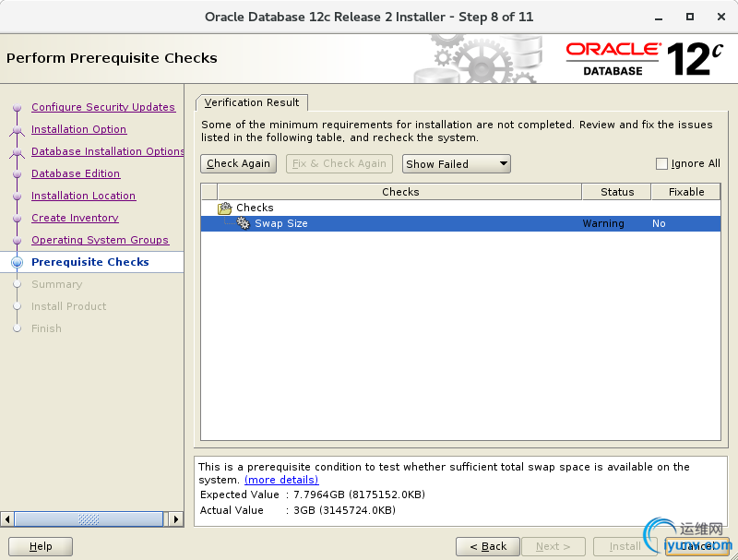This screenshot has width=738, height=560.
Task: Click the Prerequisite Checks step bullet
Action: pyautogui.click(x=17, y=262)
